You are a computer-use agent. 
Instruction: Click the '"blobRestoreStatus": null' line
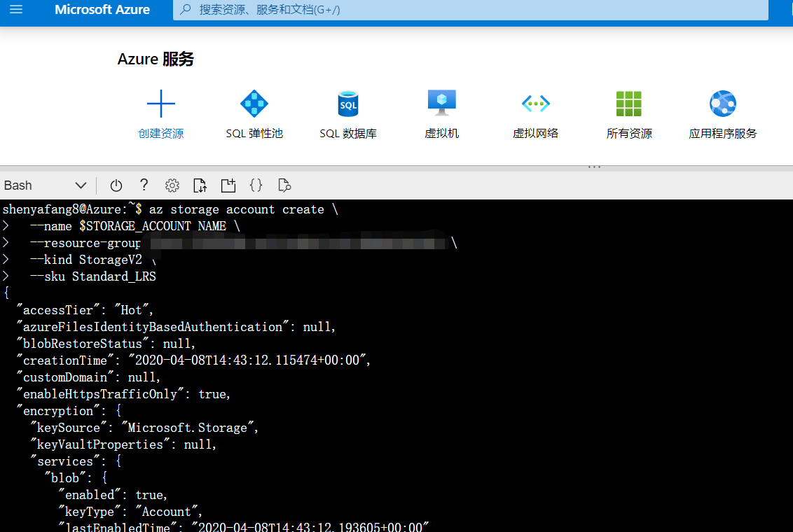pyautogui.click(x=106, y=344)
